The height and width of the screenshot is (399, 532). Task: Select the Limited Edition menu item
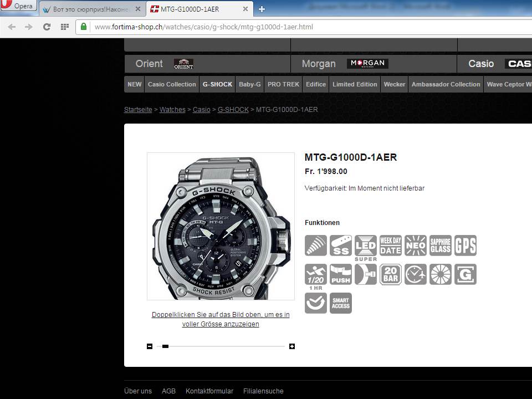coord(355,84)
